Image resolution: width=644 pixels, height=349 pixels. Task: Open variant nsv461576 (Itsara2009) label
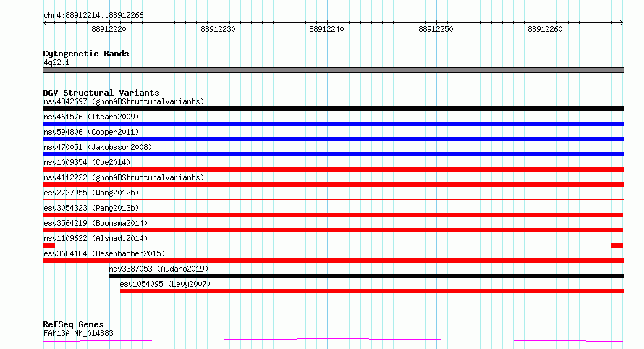tap(91, 117)
